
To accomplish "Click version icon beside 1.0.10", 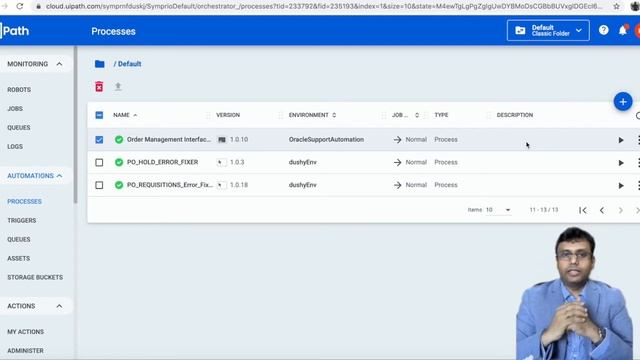I will [x=222, y=140].
